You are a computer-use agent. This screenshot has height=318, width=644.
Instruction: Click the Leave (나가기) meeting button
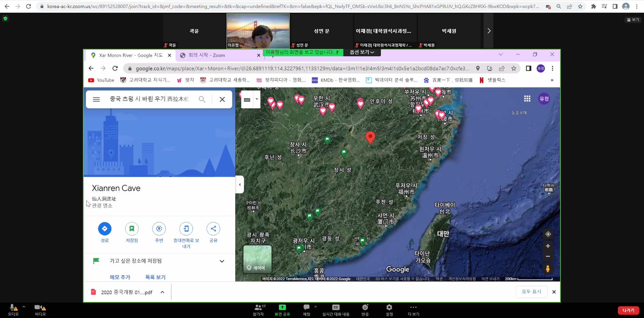click(x=628, y=310)
